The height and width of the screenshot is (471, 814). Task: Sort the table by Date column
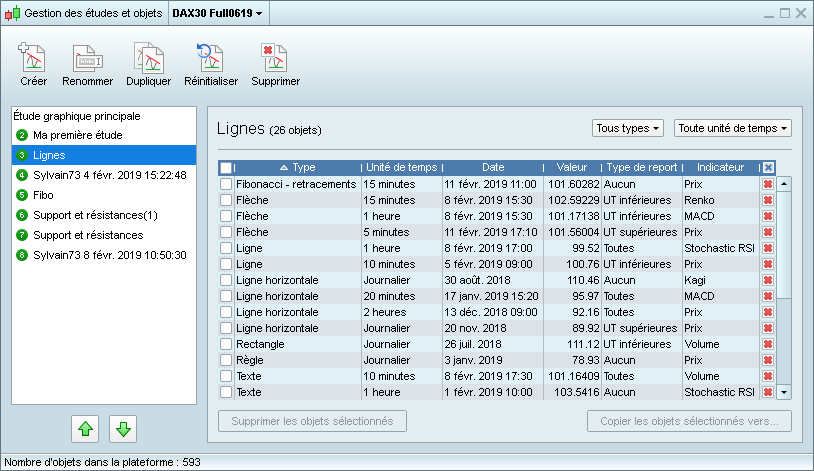point(493,167)
